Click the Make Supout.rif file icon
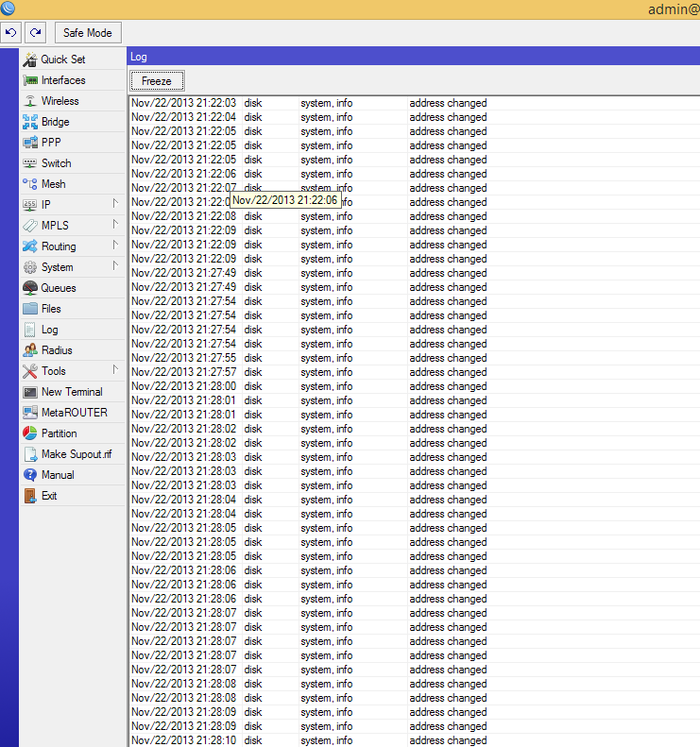Screen dimensions: 700x747 30,454
